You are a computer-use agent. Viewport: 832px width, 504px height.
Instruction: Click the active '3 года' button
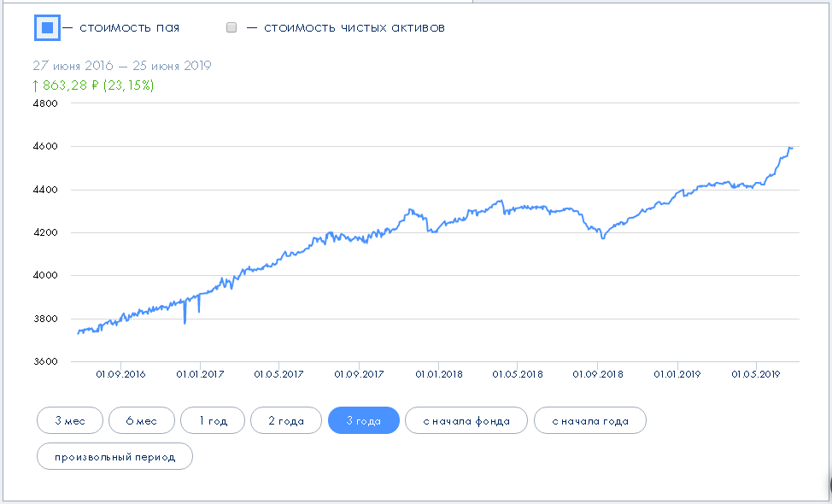click(x=364, y=420)
